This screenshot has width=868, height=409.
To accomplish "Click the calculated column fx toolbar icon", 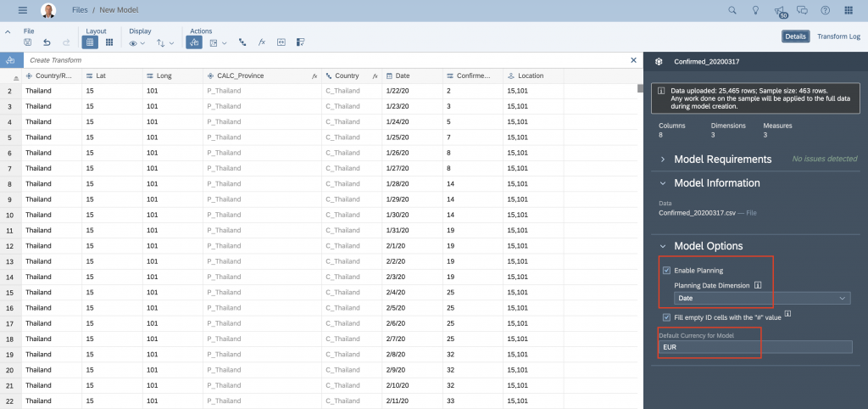I will click(262, 42).
